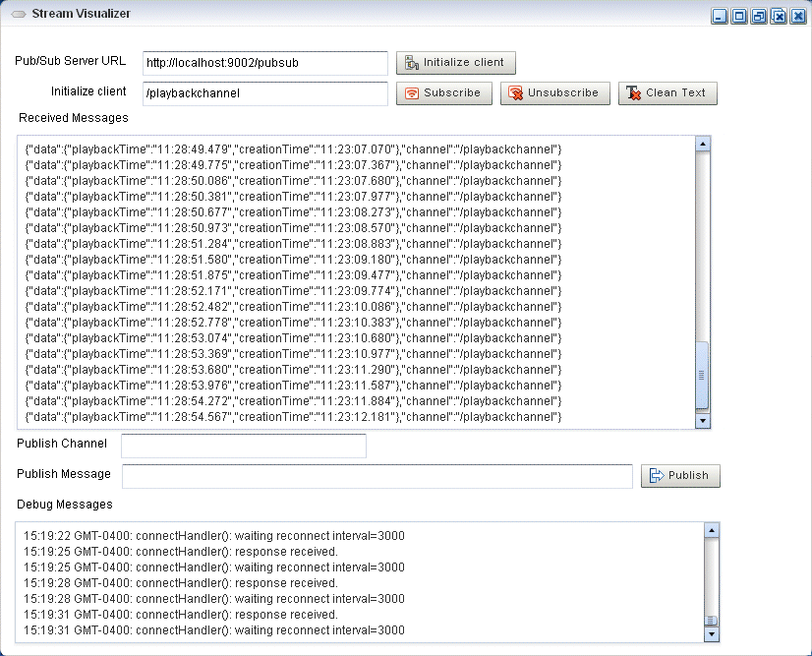This screenshot has width=812, height=656.
Task: Select message with playbackTime 11:28:50.677
Action: click(x=293, y=212)
